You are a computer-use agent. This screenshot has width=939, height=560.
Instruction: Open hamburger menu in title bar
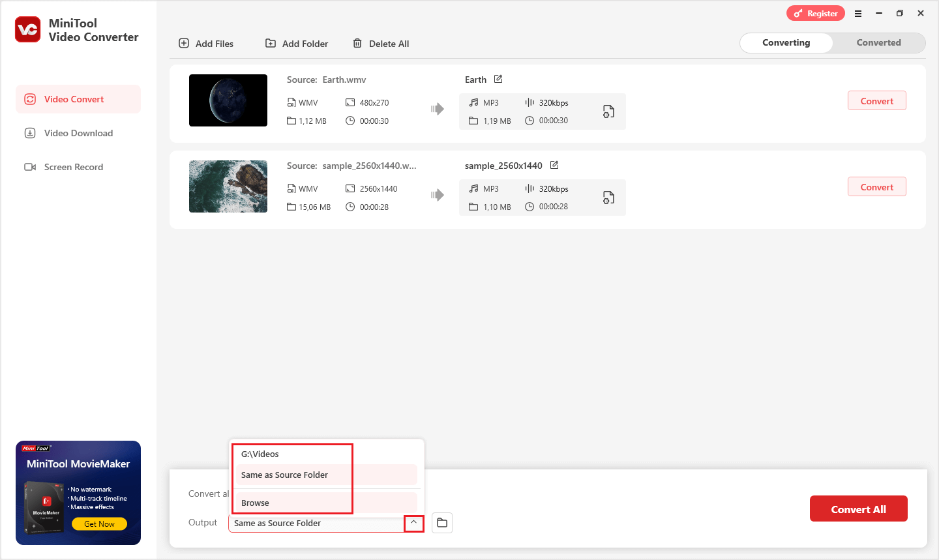pyautogui.click(x=858, y=13)
